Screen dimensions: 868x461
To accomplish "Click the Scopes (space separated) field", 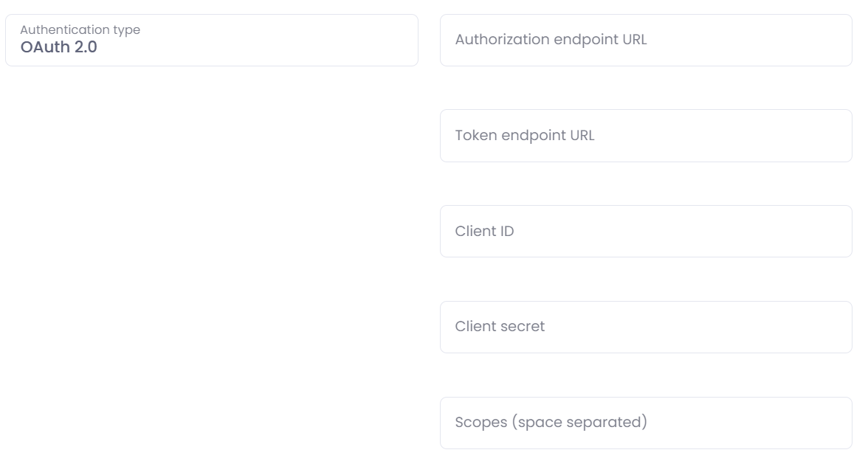I will (646, 423).
